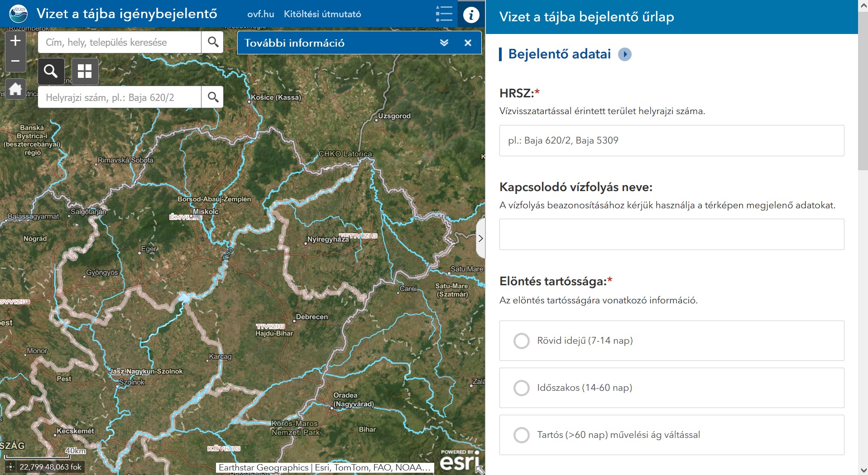Click the dark magnifier search tool
The image size is (868, 475).
coord(51,71)
